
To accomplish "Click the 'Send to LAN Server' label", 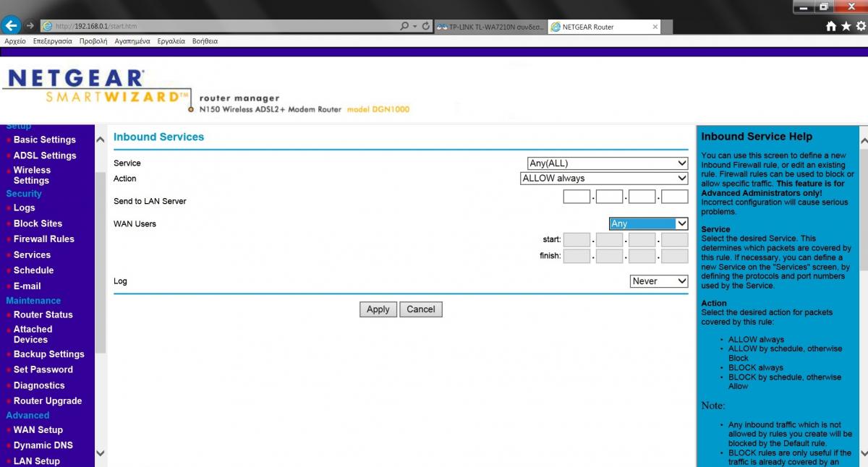I will pos(150,201).
